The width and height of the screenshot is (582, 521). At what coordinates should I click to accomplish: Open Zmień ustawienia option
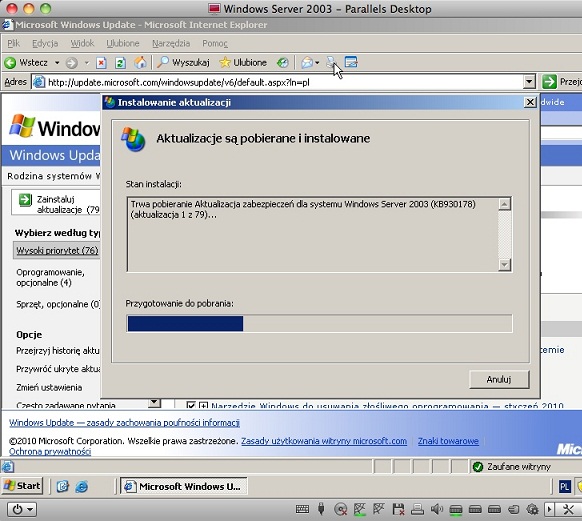[49, 387]
